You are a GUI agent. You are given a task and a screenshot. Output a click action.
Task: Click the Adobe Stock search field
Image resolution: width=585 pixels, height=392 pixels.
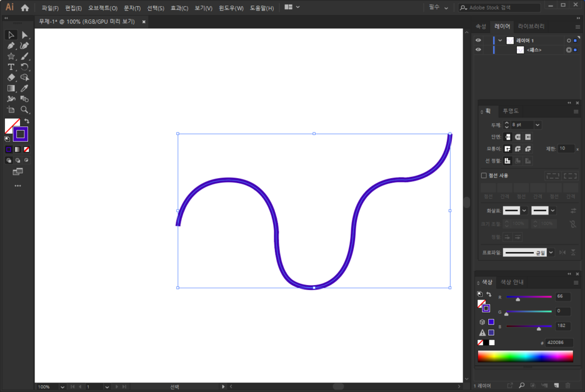500,8
